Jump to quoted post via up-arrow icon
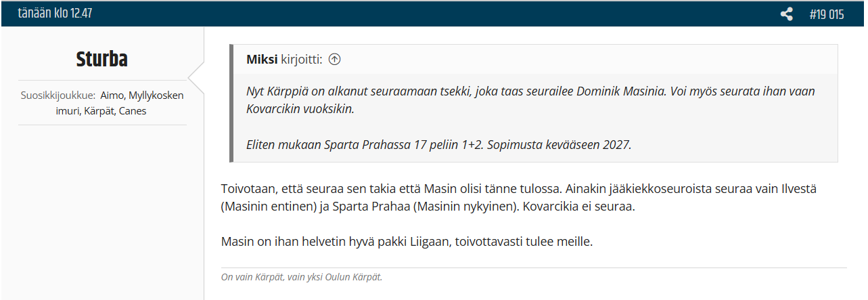 334,60
